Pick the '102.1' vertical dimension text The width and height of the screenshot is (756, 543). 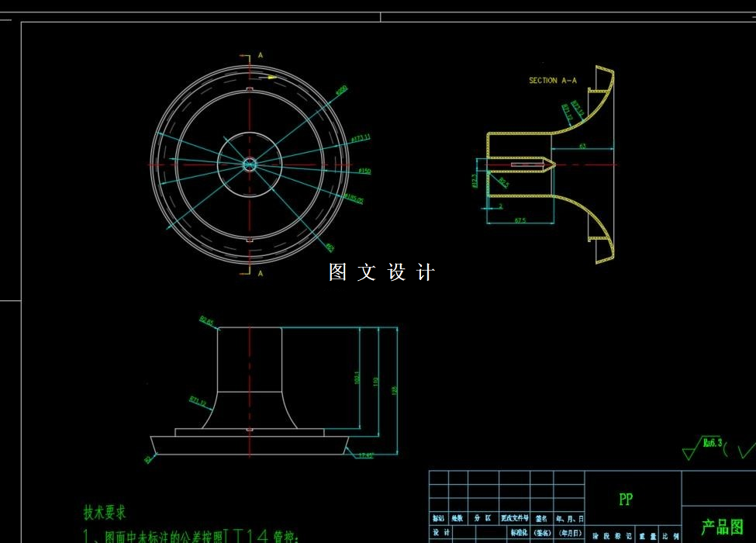357,378
